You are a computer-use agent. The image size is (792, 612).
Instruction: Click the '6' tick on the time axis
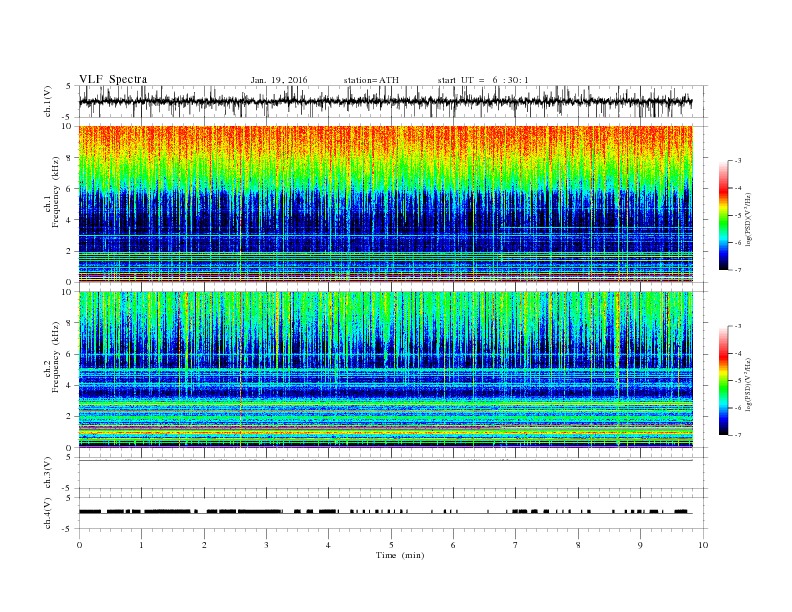tap(453, 545)
